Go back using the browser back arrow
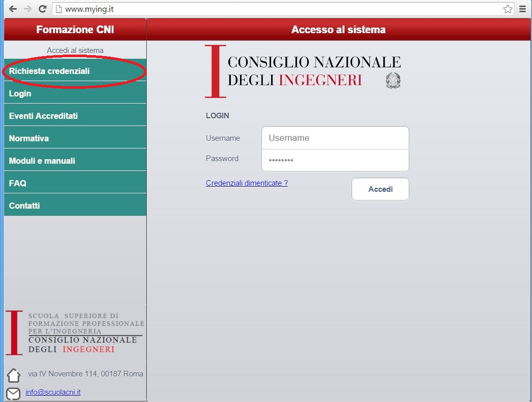This screenshot has height=402, width=532. click(x=13, y=9)
